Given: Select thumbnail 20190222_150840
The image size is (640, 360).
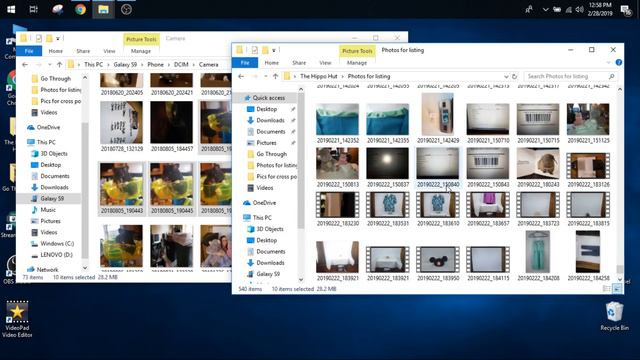Looking at the screenshot, I should click(438, 168).
